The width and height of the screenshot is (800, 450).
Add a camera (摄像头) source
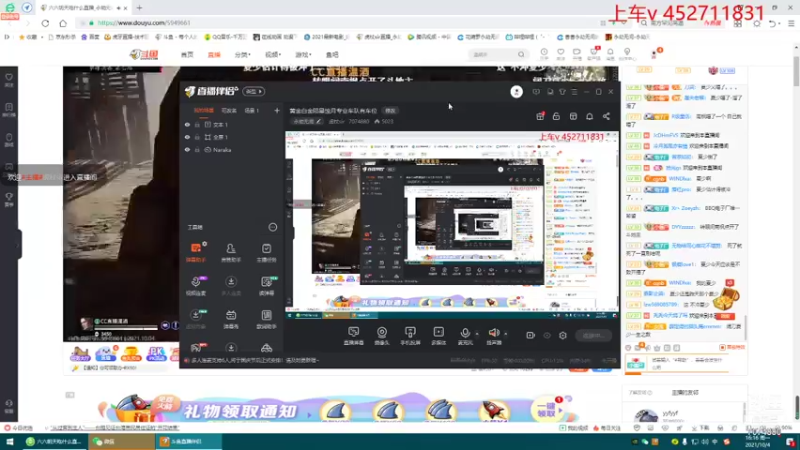[x=382, y=336]
